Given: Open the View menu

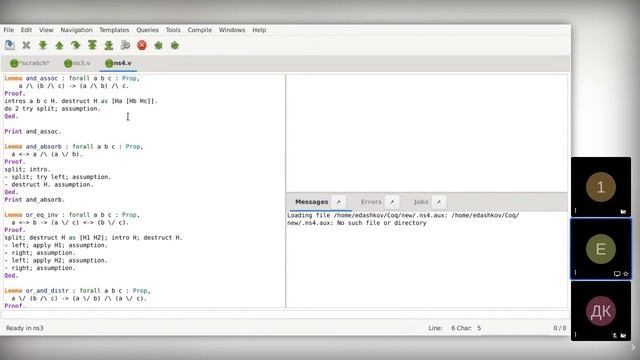Looking at the screenshot, I should (46, 30).
